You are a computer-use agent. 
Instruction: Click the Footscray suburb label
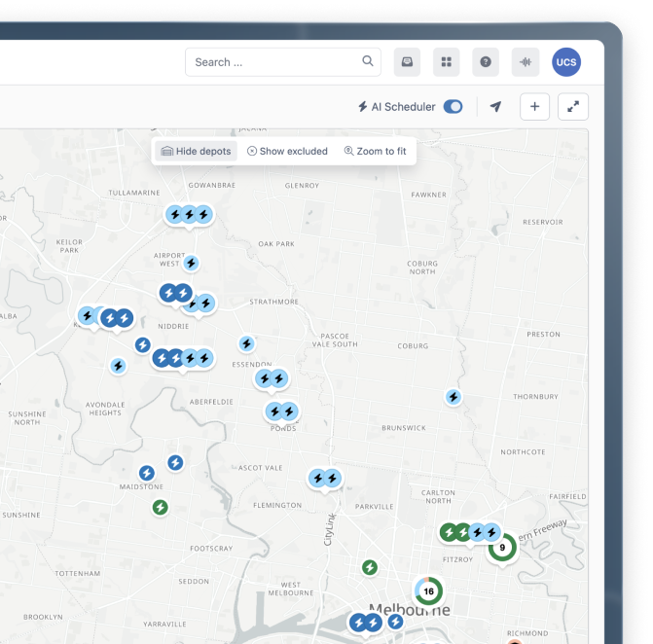(211, 549)
